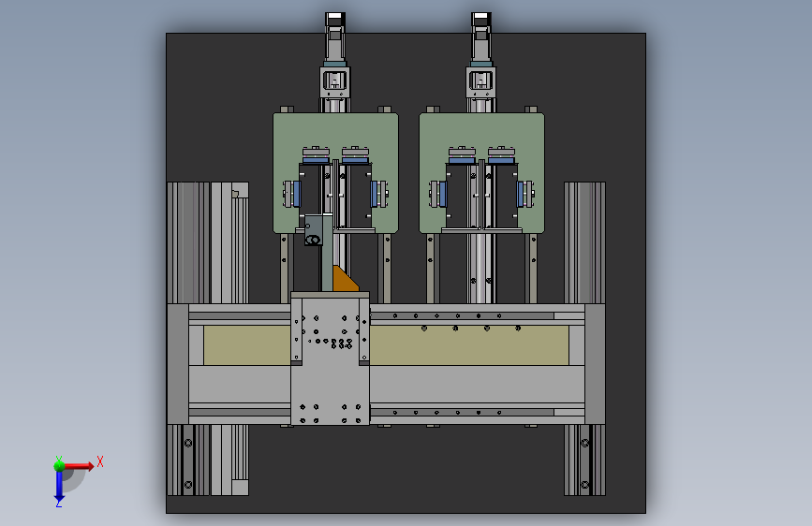This screenshot has height=526, width=812.
Task: Select the beige panel left of the carriage
Action: pos(247,346)
